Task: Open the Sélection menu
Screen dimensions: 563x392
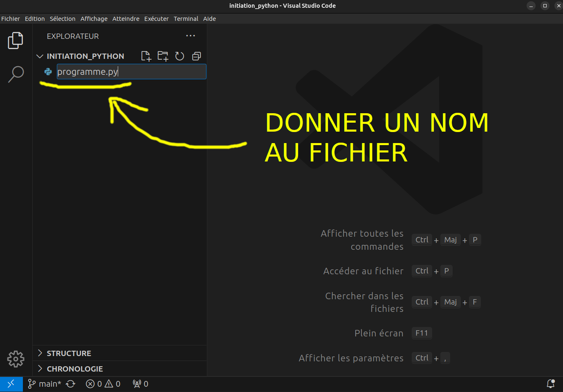Action: pyautogui.click(x=63, y=19)
